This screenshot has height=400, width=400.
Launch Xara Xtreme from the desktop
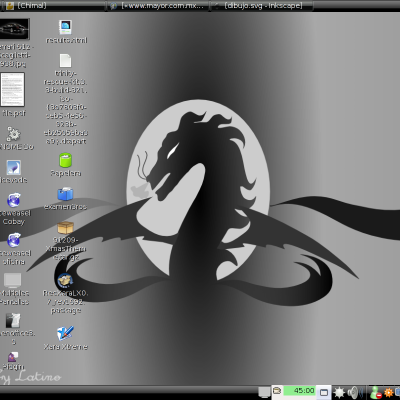tap(65, 333)
